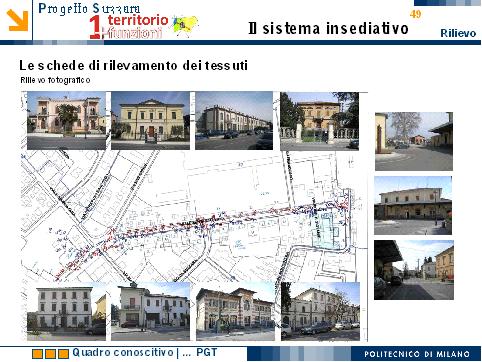Select the Rilievo label in header

pos(458,33)
